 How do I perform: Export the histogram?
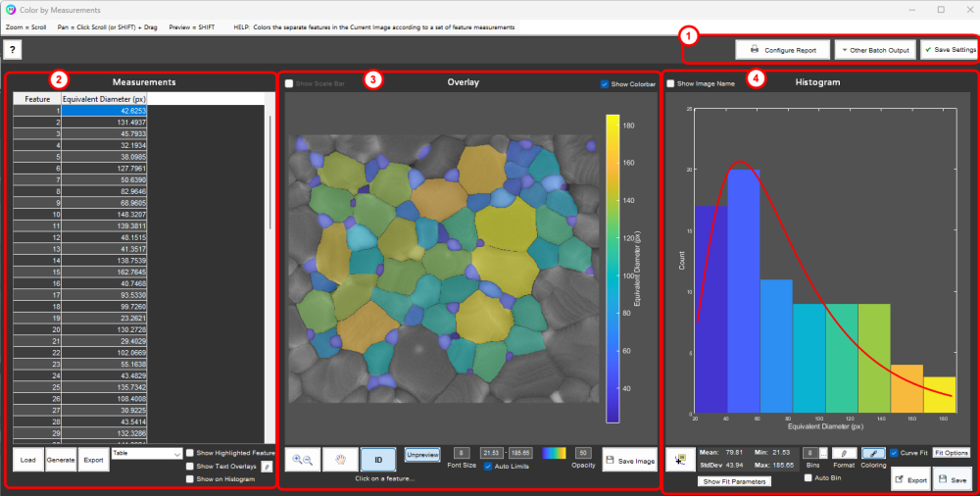(x=910, y=479)
